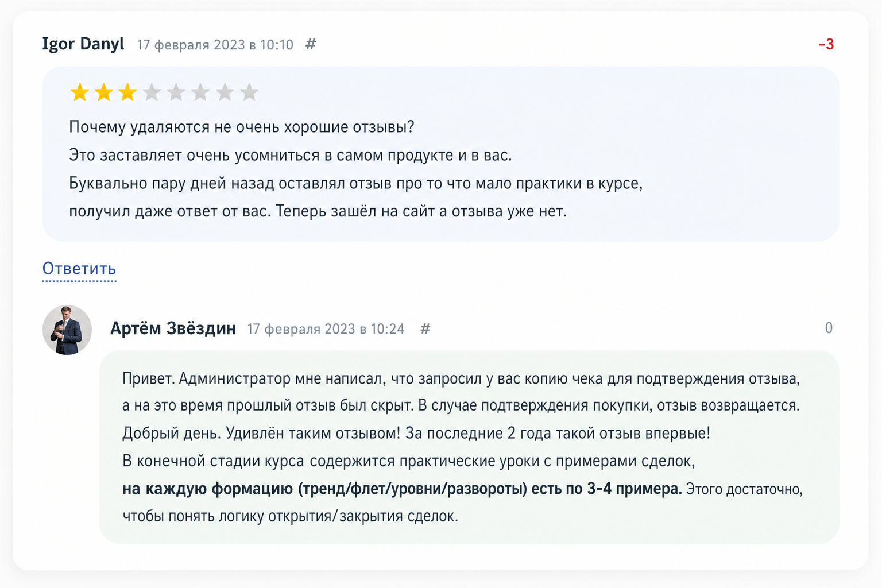This screenshot has width=882, height=588.
Task: Click the Ответить reply link
Action: 79,269
